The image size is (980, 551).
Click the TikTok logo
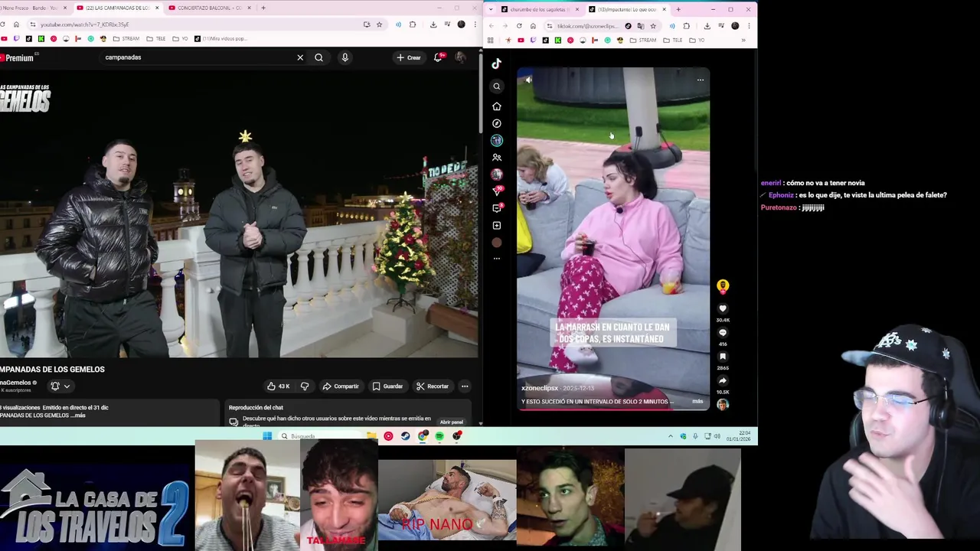tap(496, 64)
